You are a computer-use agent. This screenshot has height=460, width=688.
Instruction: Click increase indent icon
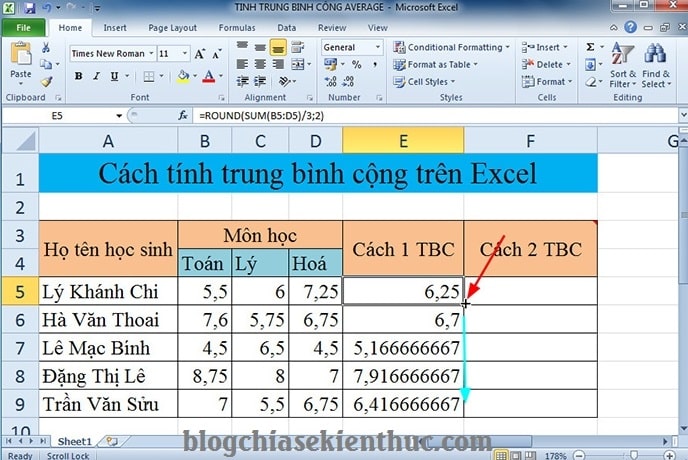[x=260, y=81]
